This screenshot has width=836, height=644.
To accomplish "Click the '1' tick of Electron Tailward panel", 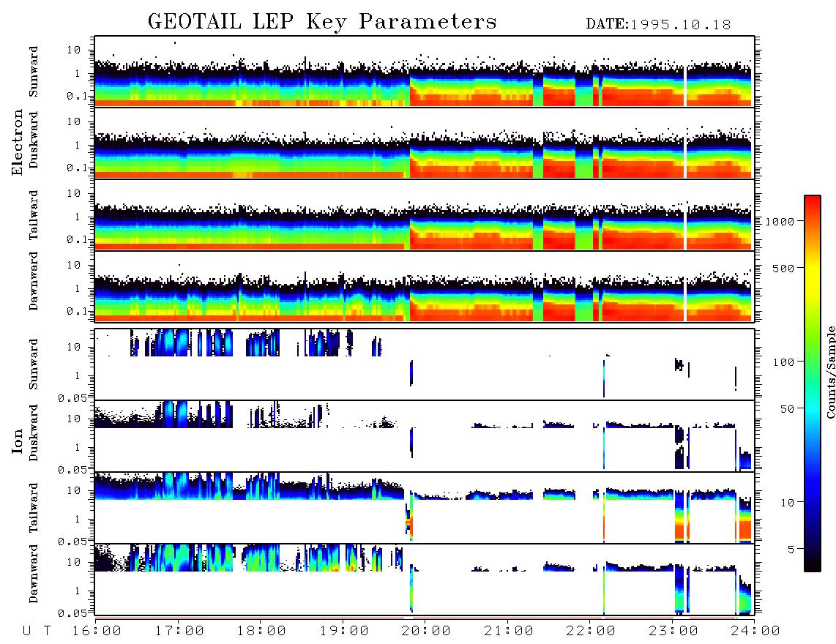I will coord(77,217).
